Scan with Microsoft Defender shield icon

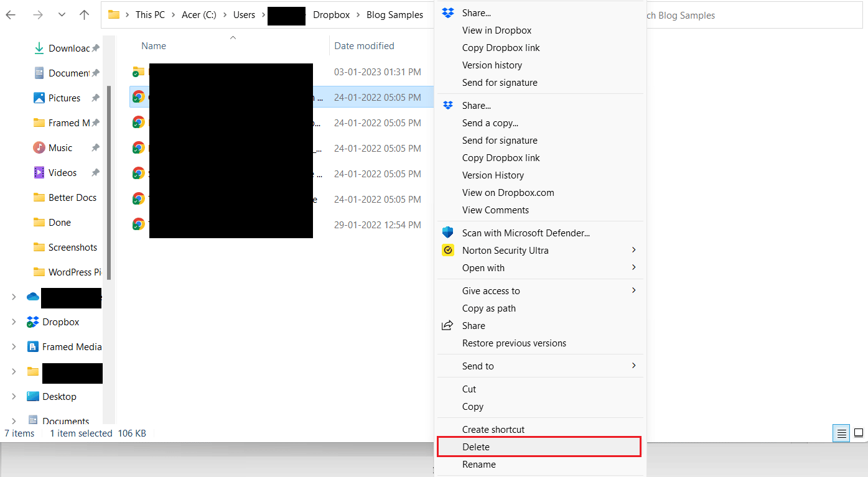click(x=448, y=233)
